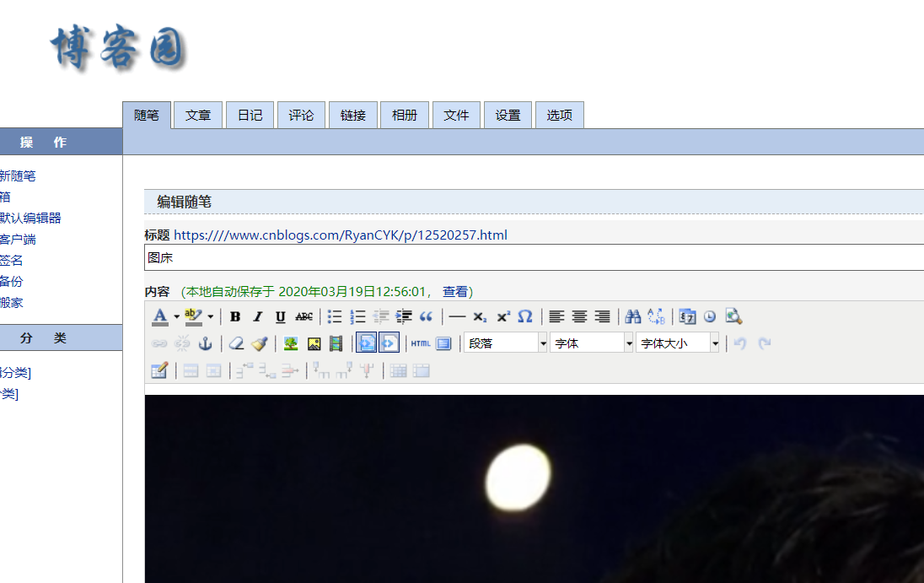Switch to the 日记 tab

[x=250, y=115]
